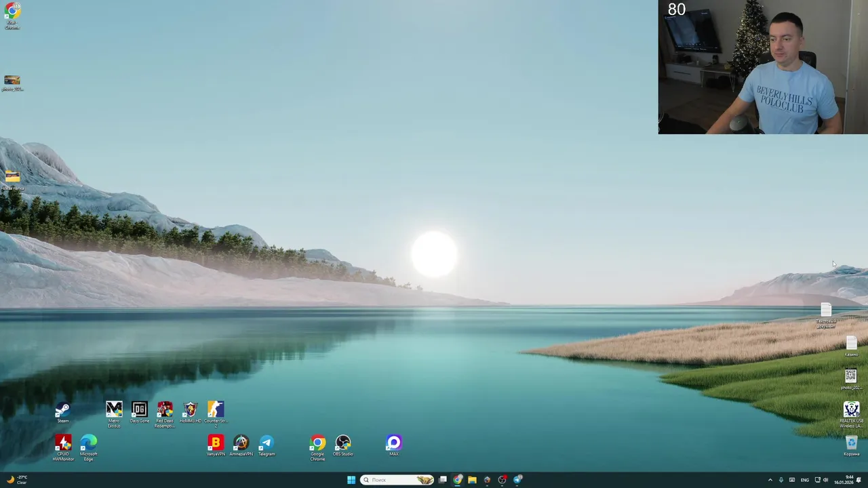Select the Казино text file icon
The height and width of the screenshot is (488, 868).
pyautogui.click(x=851, y=347)
